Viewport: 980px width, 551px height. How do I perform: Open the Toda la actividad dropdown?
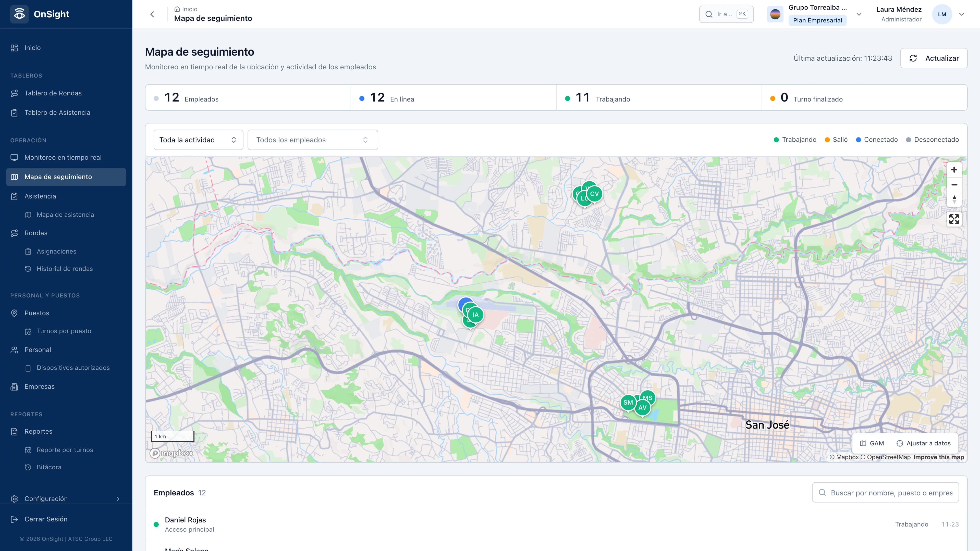click(198, 140)
